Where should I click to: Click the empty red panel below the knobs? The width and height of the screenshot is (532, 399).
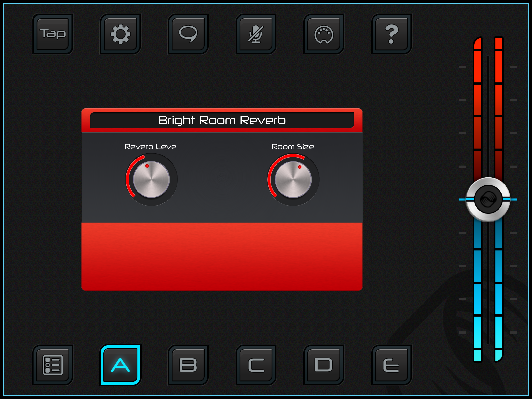[222, 256]
